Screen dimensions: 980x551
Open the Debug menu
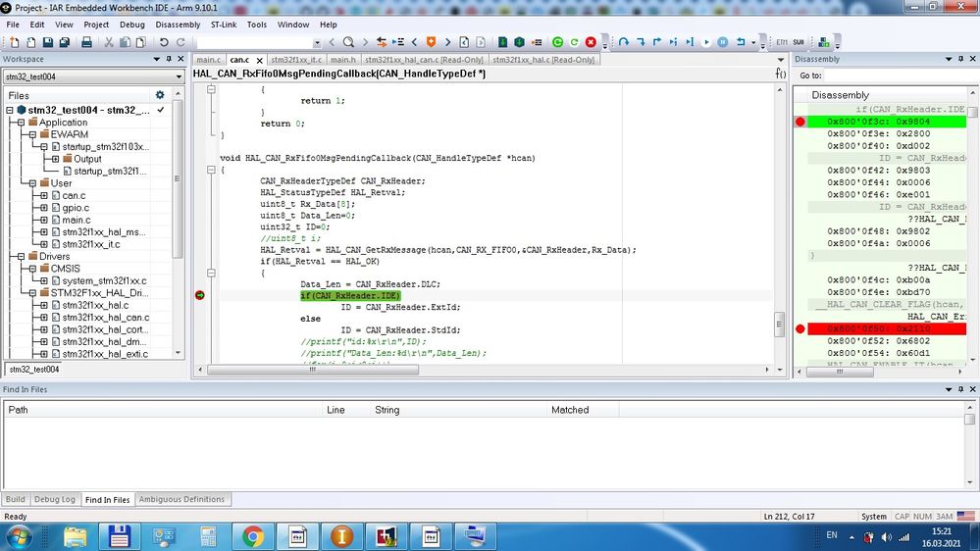[131, 25]
